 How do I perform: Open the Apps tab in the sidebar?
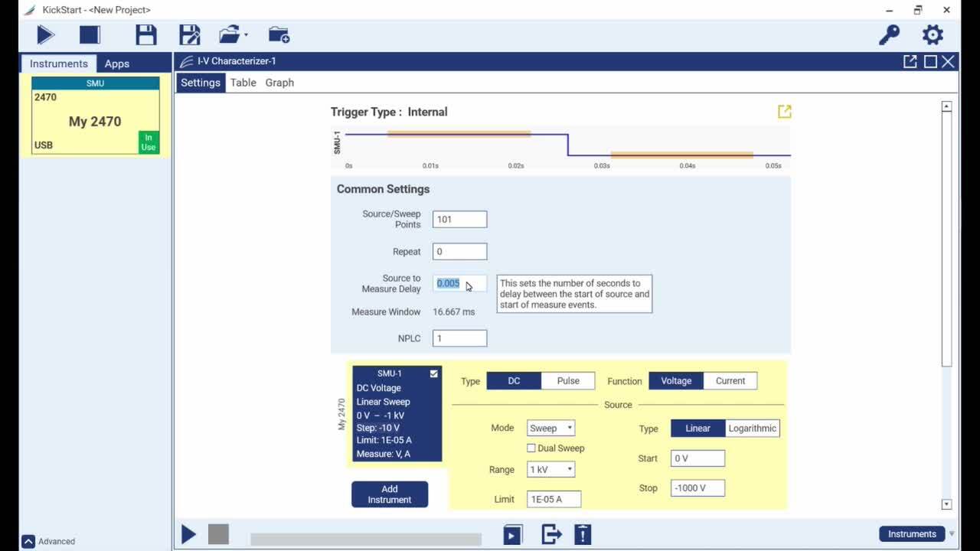click(116, 64)
